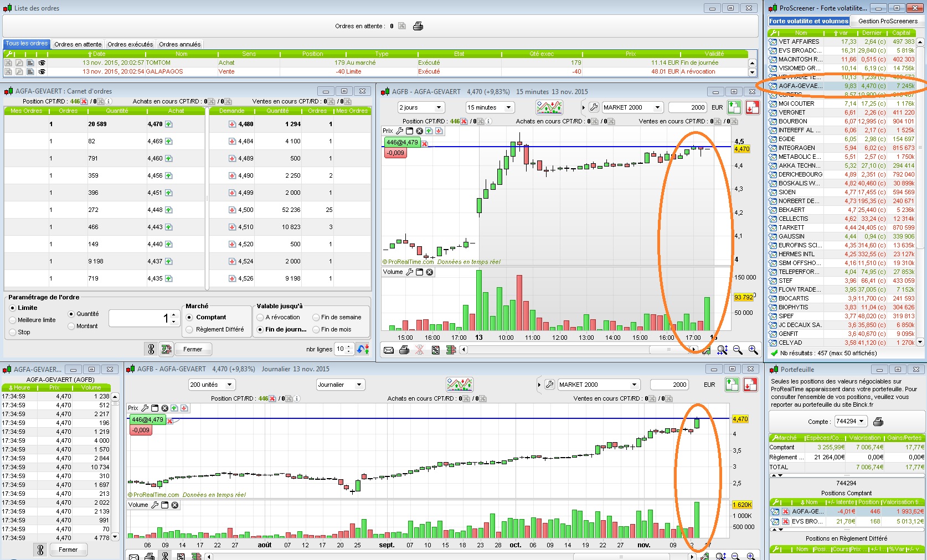927x560 pixels.
Task: Zoom in on the 15 minutes chart
Action: [753, 350]
